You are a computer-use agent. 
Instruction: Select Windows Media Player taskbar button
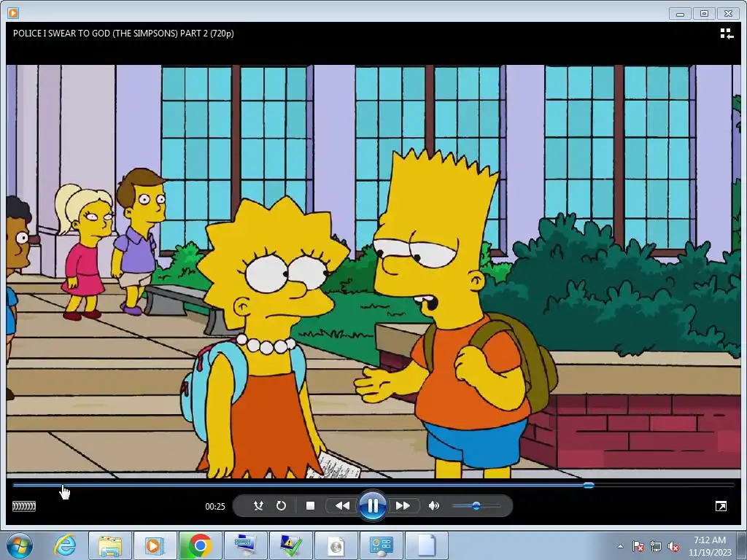[x=155, y=545]
